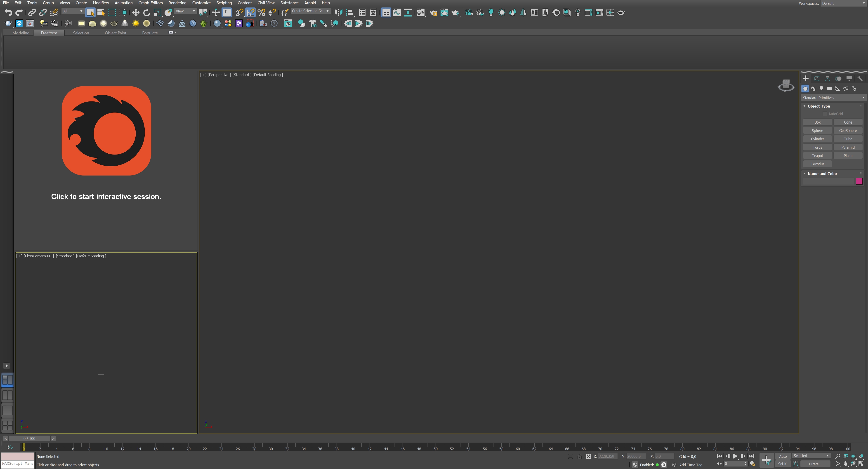Open the Standard Primitives dropdown
The width and height of the screenshot is (868, 469).
tap(833, 98)
